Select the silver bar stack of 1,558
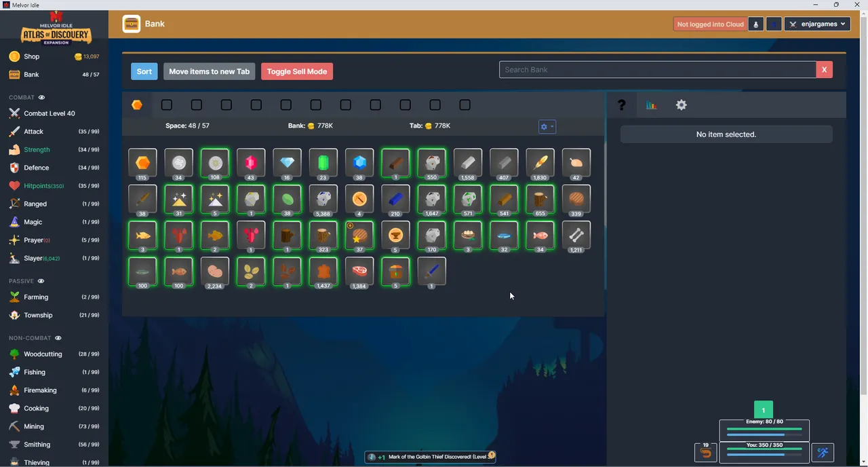This screenshot has width=868, height=467. 468,163
